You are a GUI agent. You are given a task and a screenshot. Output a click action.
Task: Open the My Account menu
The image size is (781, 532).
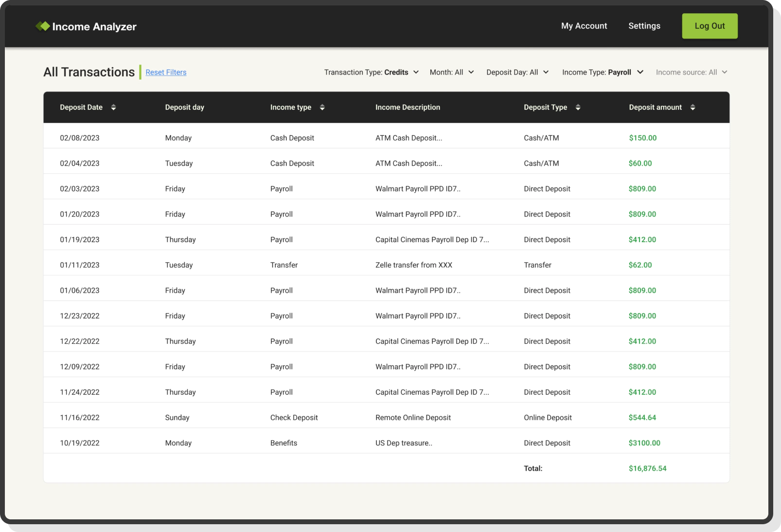click(584, 26)
